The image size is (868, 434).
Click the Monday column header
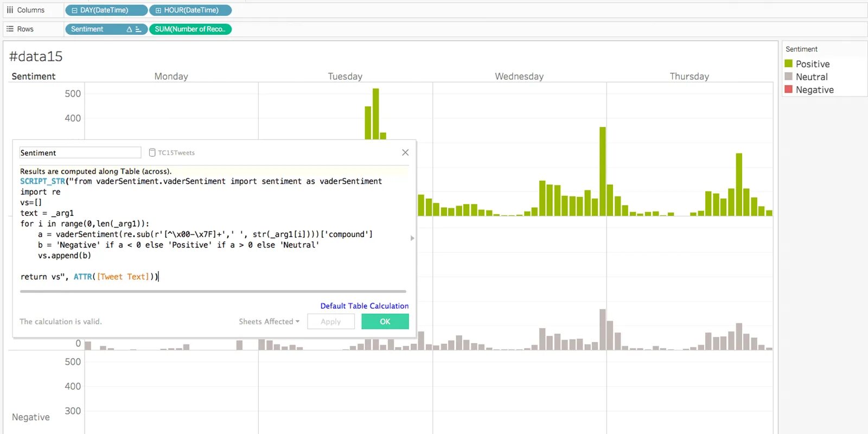pyautogui.click(x=171, y=76)
